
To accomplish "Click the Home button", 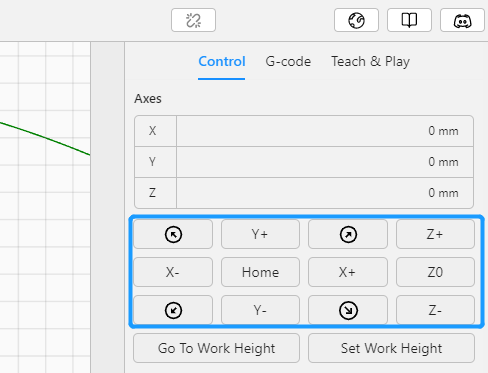I will [x=260, y=272].
